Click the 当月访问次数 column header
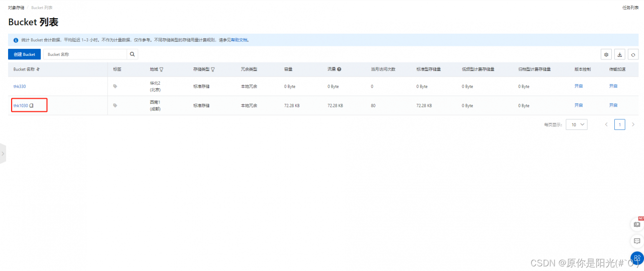The image size is (644, 271). coord(383,70)
